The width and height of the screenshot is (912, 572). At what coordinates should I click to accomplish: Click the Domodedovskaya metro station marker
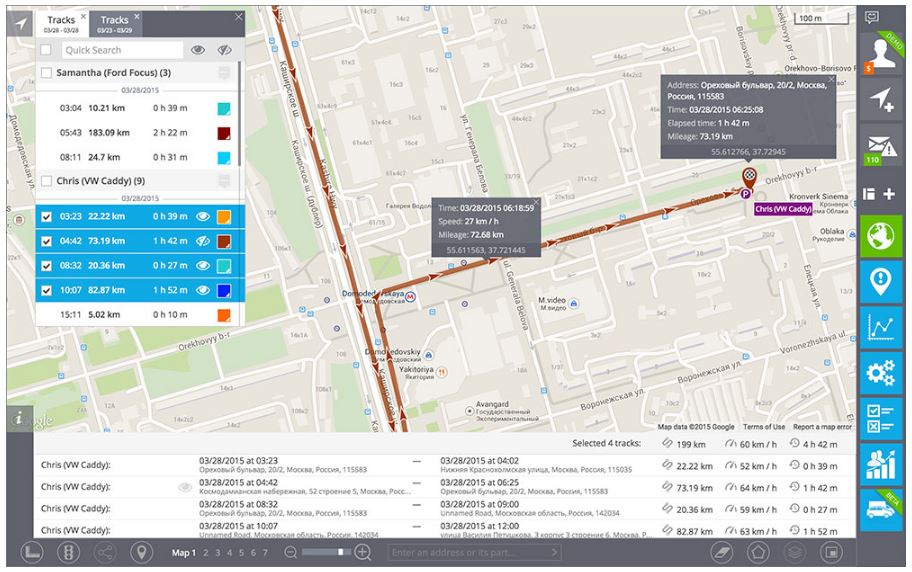(411, 296)
